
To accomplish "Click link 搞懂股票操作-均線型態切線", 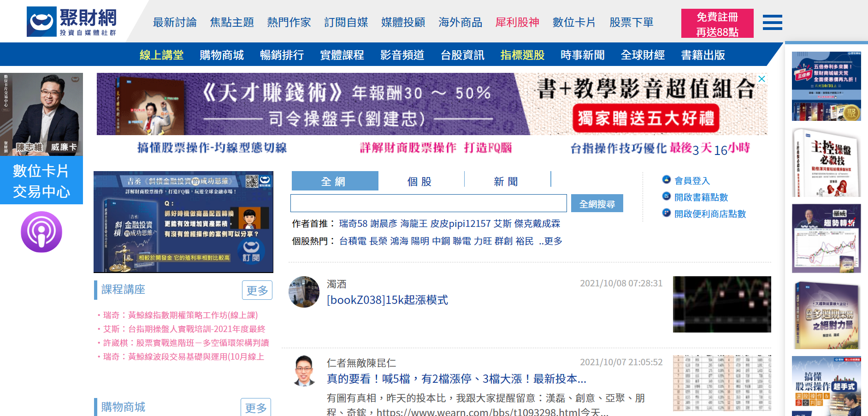I will (x=212, y=148).
